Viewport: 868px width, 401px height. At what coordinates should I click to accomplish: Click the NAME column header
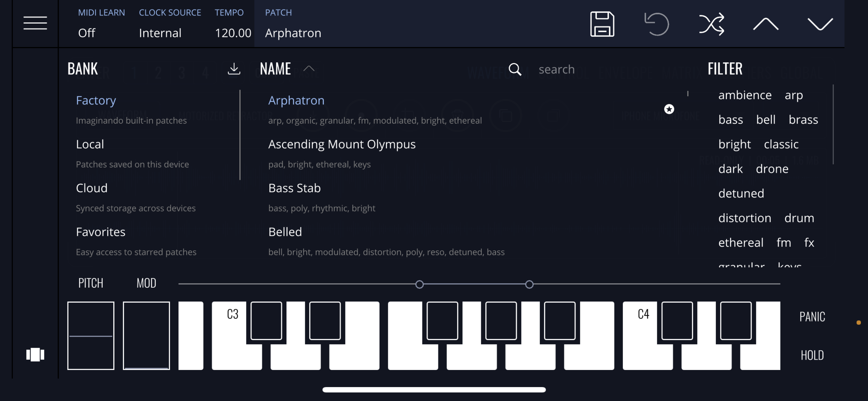tap(275, 69)
